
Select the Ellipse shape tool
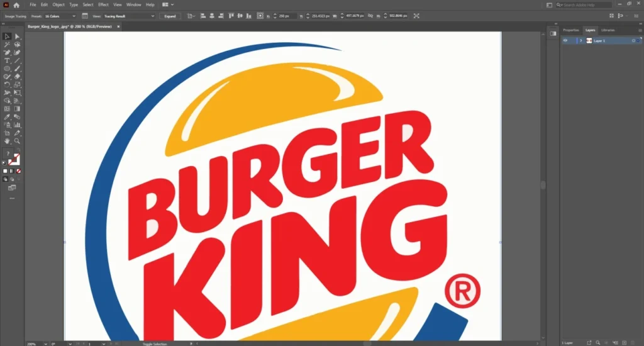pyautogui.click(x=7, y=69)
